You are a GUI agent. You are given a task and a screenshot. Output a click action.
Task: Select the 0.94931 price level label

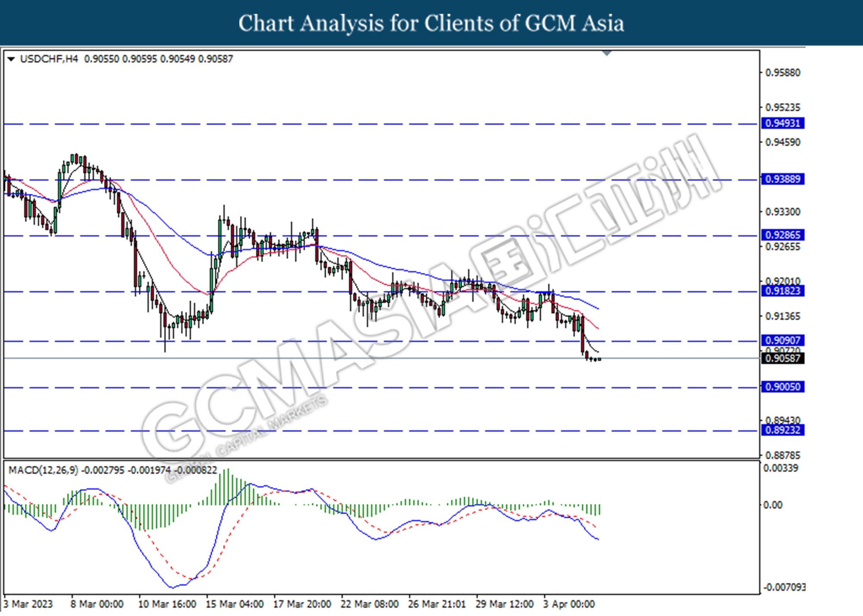pos(783,123)
